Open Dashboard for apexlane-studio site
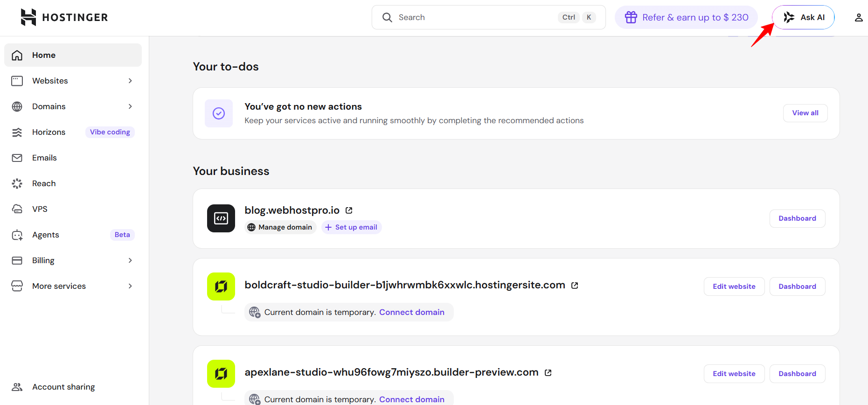This screenshot has height=405, width=868. click(x=797, y=374)
